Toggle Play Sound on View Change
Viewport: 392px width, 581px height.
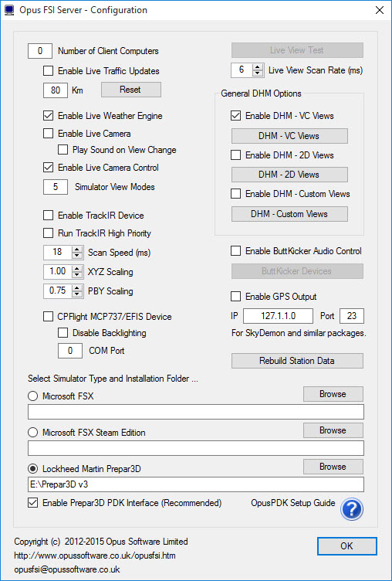click(x=63, y=150)
